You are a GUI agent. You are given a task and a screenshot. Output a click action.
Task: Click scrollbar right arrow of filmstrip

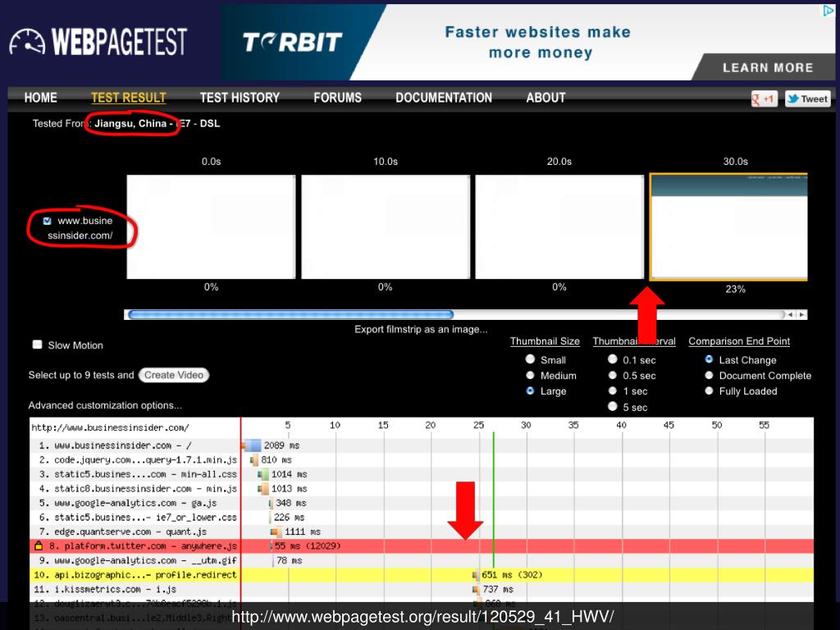click(802, 314)
